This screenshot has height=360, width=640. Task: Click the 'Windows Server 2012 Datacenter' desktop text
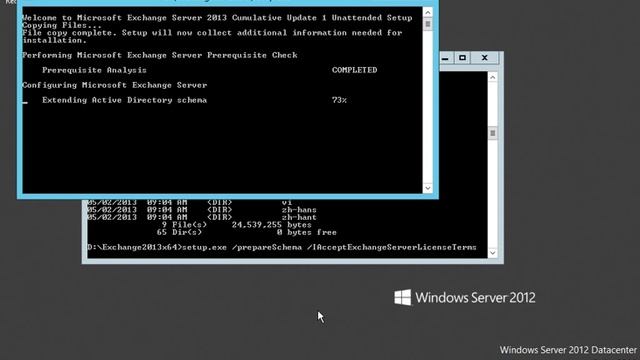(x=568, y=350)
